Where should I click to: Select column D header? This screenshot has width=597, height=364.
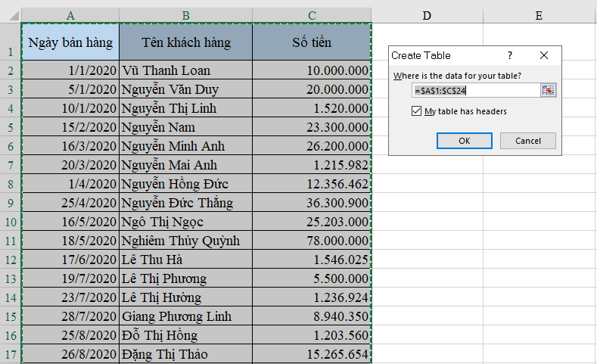[x=427, y=14]
